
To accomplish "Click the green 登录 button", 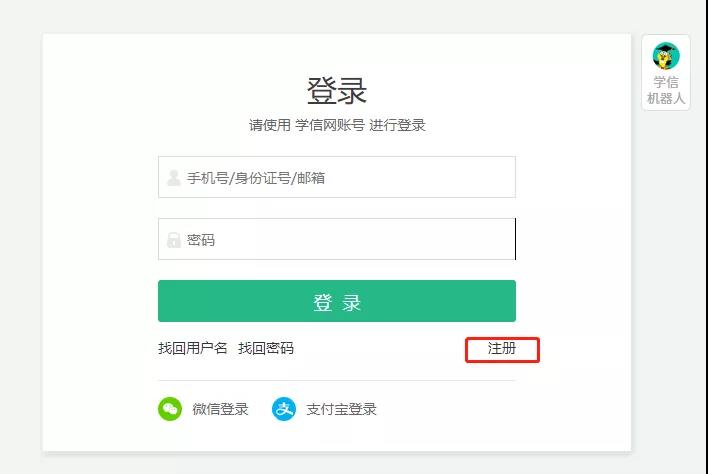I will click(x=337, y=301).
